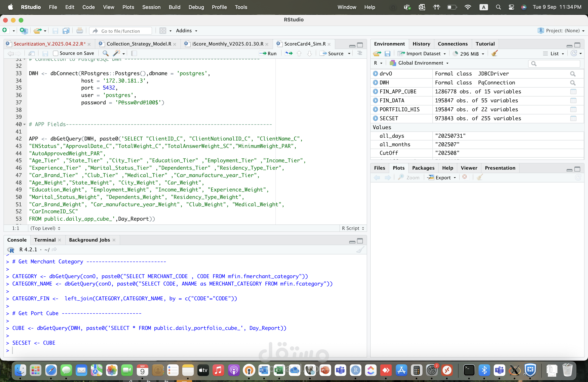Click the re-run previous code region icon
Viewport: 588px width, 382px height.
point(289,53)
